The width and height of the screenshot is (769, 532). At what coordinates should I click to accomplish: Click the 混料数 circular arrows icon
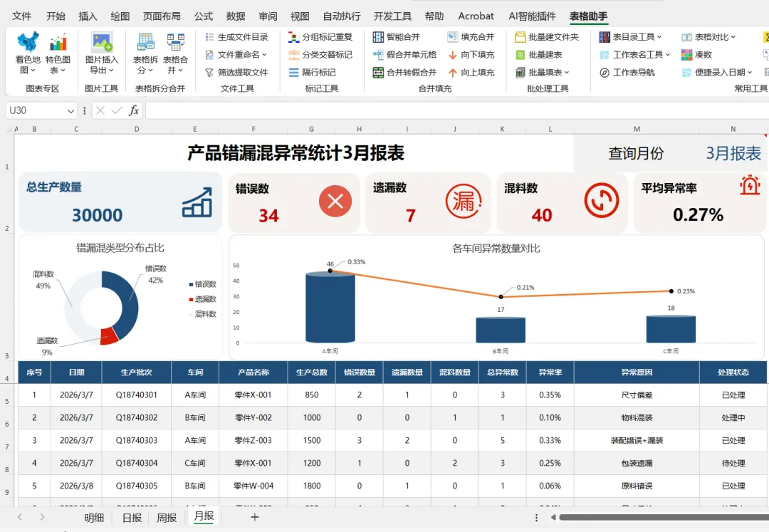[x=601, y=201]
